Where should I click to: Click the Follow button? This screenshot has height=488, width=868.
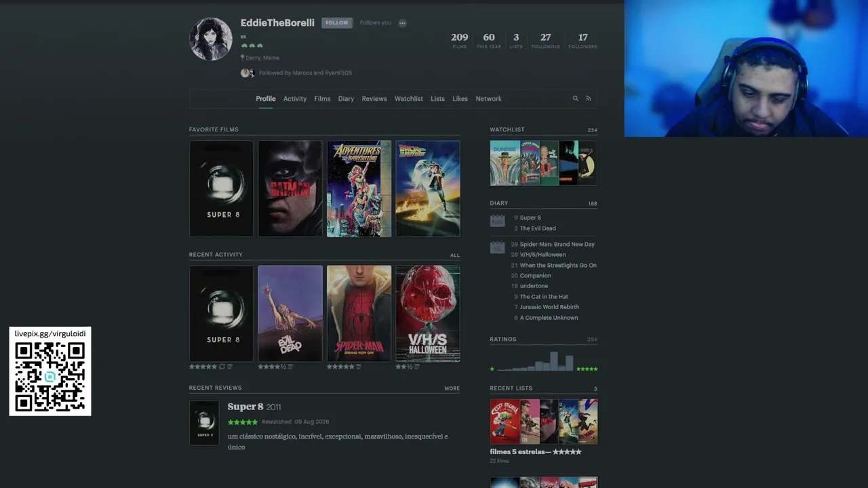(x=336, y=22)
